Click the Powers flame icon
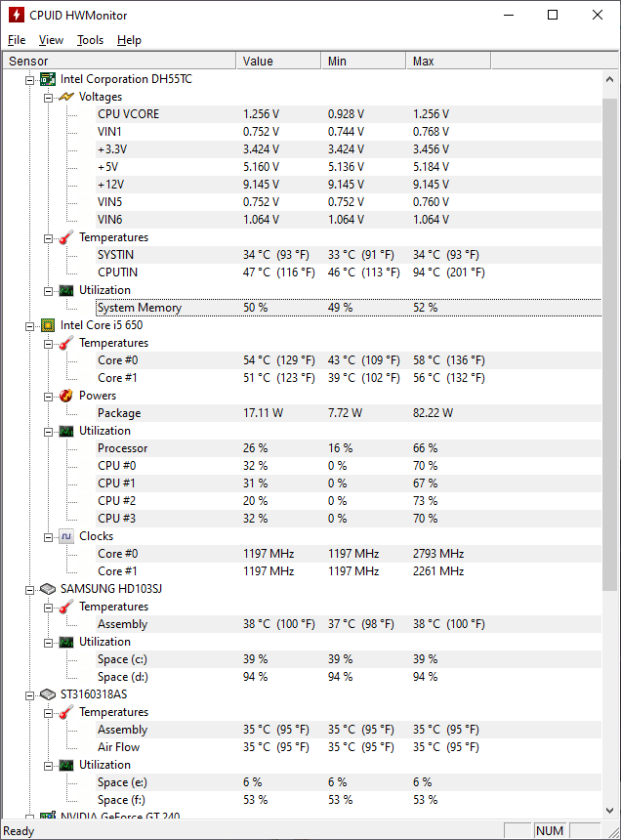The width and height of the screenshot is (621, 840). coord(65,396)
